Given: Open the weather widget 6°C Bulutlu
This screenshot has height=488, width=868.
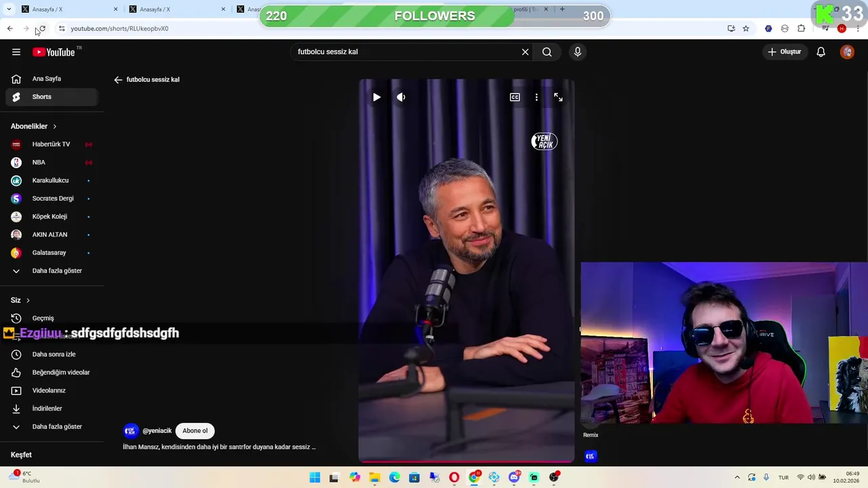Looking at the screenshot, I should pyautogui.click(x=24, y=477).
